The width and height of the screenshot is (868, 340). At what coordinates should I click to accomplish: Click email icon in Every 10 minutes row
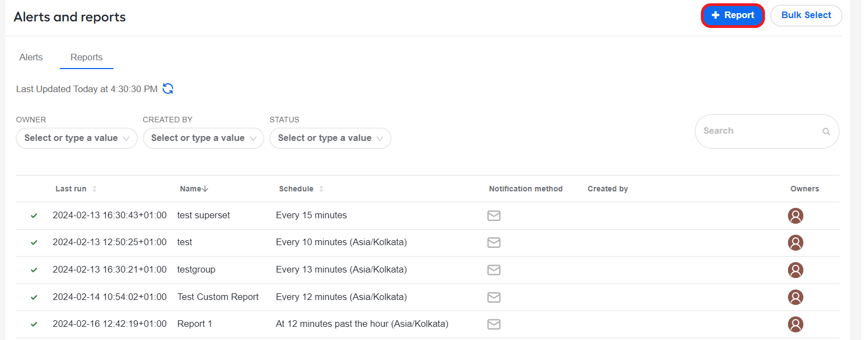494,242
